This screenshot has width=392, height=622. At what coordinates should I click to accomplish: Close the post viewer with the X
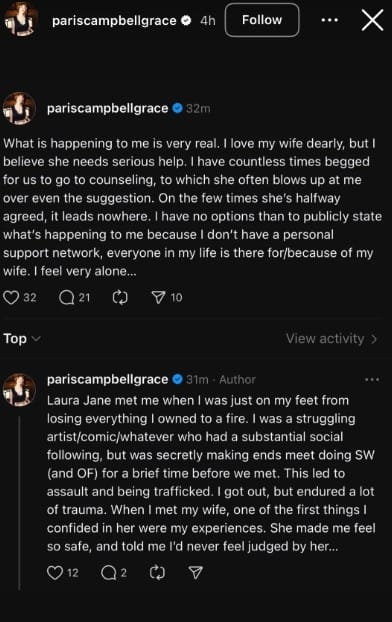(x=373, y=20)
